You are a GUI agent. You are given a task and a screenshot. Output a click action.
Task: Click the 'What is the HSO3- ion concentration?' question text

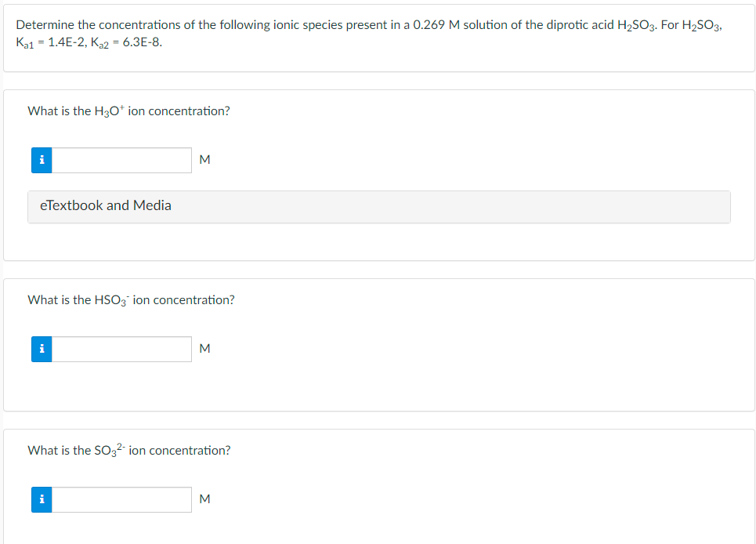131,300
